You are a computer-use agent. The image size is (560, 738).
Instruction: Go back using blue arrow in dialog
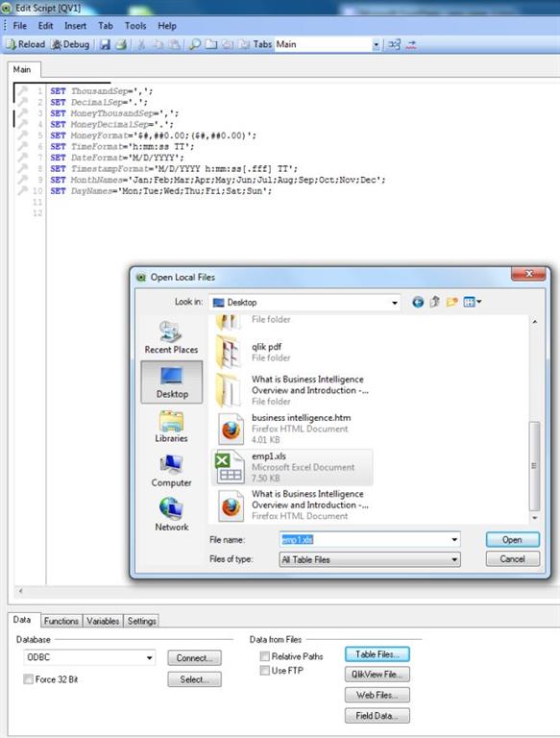tap(418, 302)
